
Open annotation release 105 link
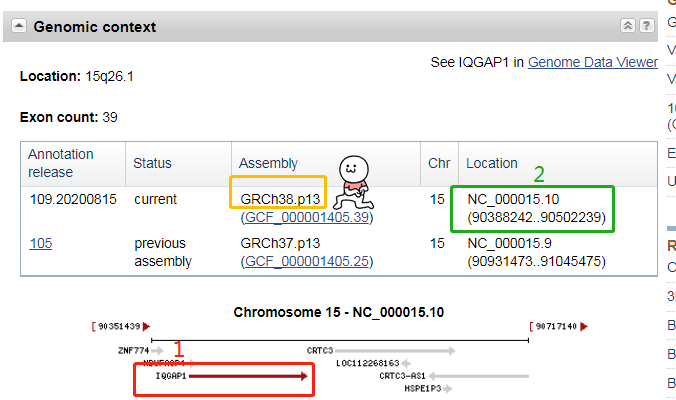click(40, 243)
